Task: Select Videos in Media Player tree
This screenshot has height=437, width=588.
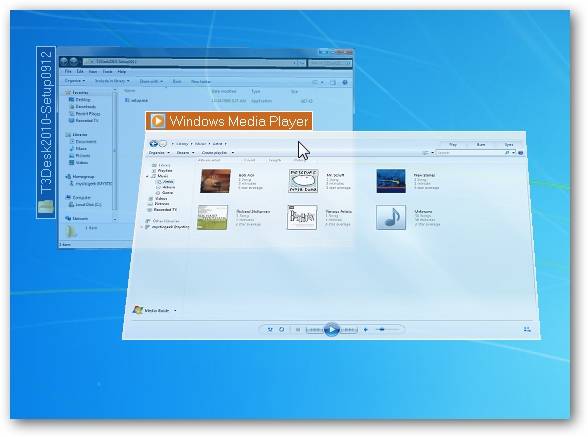Action: tap(159, 198)
